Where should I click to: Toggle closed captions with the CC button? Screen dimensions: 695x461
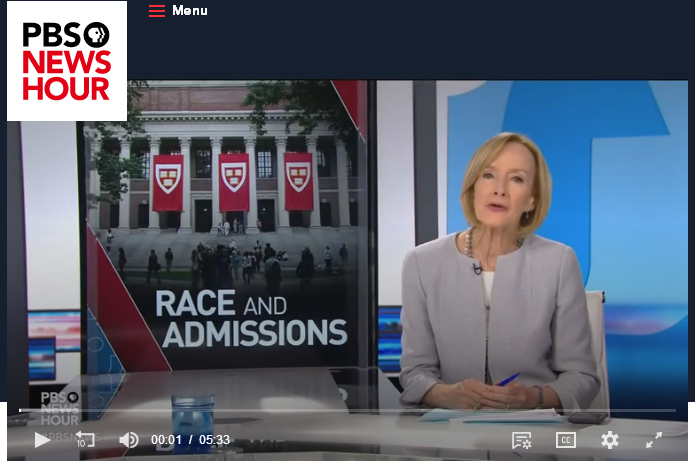(566, 440)
